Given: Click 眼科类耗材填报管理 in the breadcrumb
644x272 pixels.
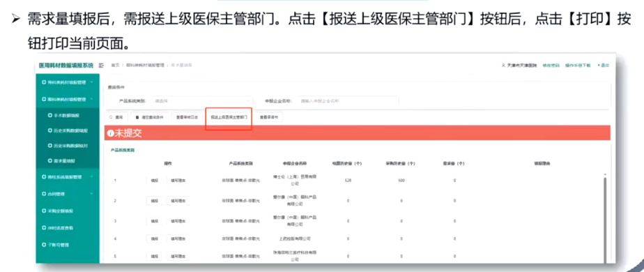Looking at the screenshot, I should (145, 66).
